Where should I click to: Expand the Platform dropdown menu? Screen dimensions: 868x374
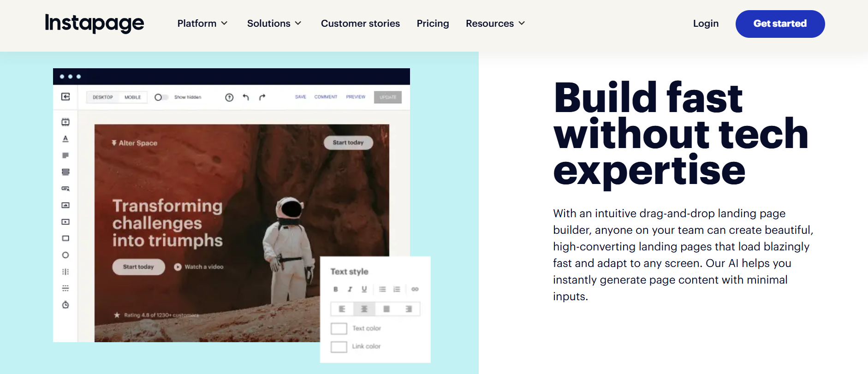pyautogui.click(x=202, y=23)
